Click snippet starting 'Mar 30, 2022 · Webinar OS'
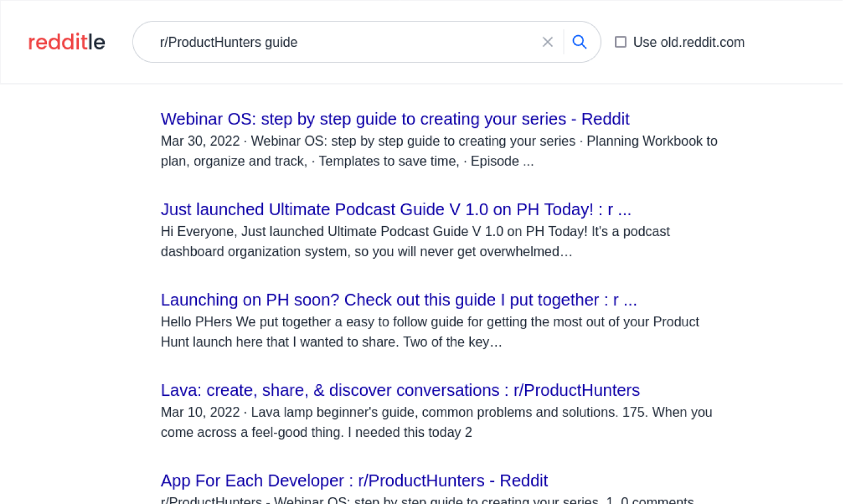 439,151
